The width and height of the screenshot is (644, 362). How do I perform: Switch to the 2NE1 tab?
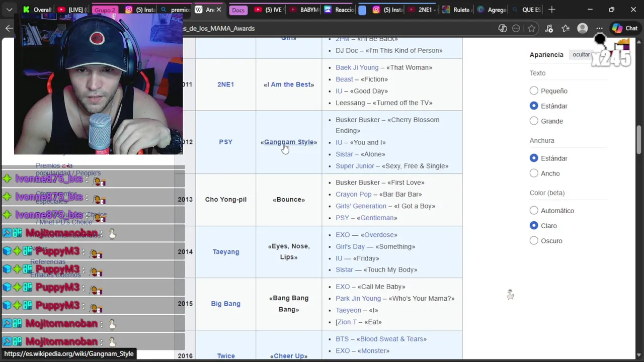pos(422,10)
